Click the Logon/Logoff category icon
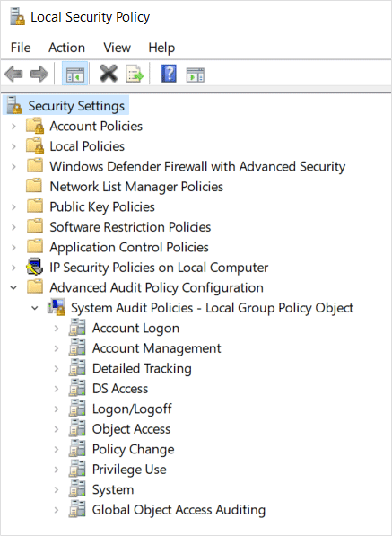The width and height of the screenshot is (392, 536). 77,408
